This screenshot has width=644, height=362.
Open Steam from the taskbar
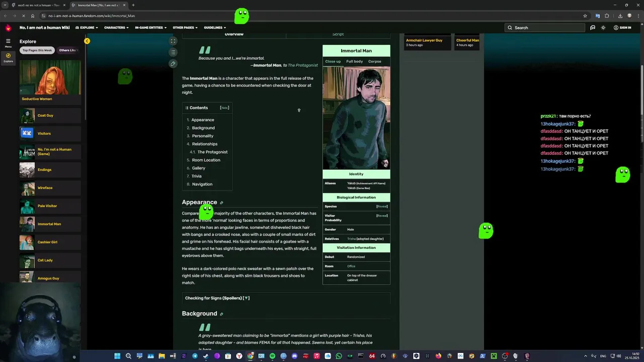(x=206, y=356)
